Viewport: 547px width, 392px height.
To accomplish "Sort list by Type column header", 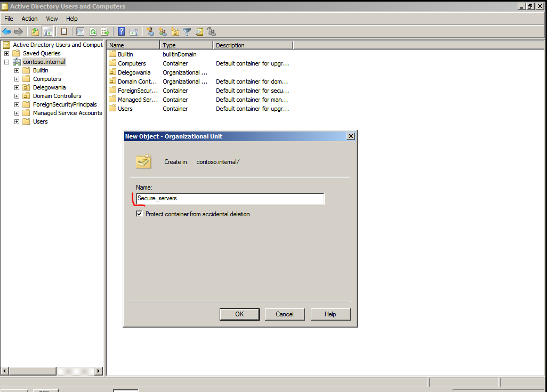I will coord(187,45).
